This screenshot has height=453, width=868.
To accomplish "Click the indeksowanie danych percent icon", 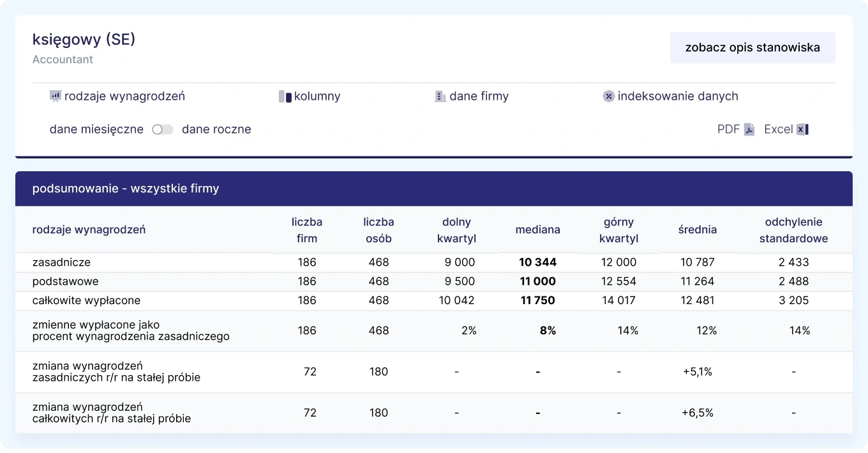I will [x=609, y=96].
